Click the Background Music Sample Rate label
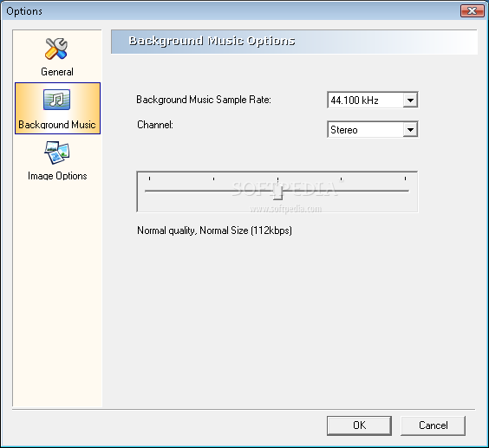 pos(204,100)
